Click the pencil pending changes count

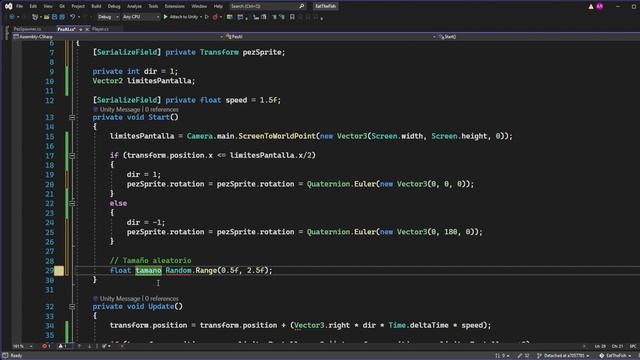[x=523, y=356]
